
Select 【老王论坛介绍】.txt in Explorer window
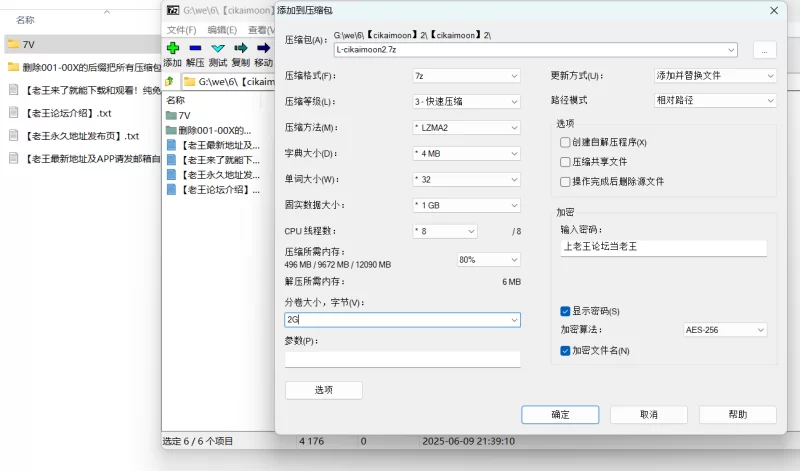point(60,113)
